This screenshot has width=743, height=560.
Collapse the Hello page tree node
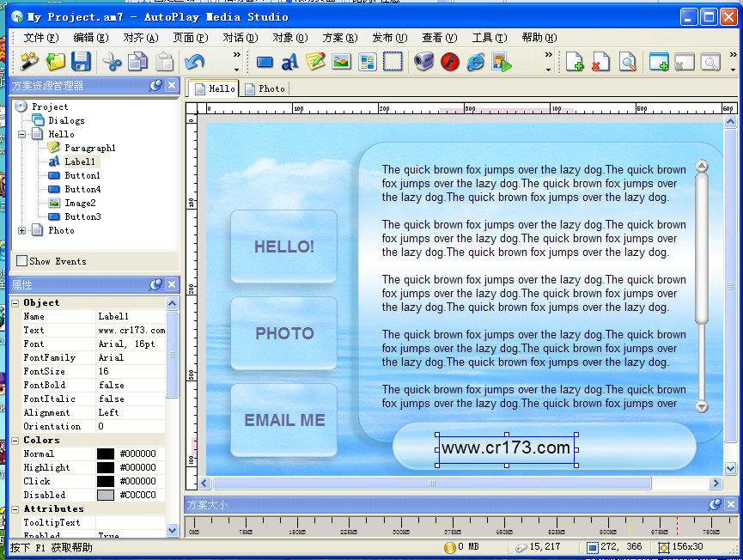point(22,135)
